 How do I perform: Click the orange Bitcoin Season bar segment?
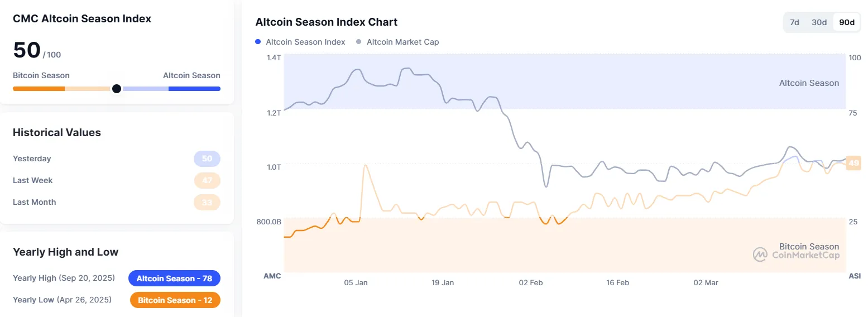(x=39, y=89)
